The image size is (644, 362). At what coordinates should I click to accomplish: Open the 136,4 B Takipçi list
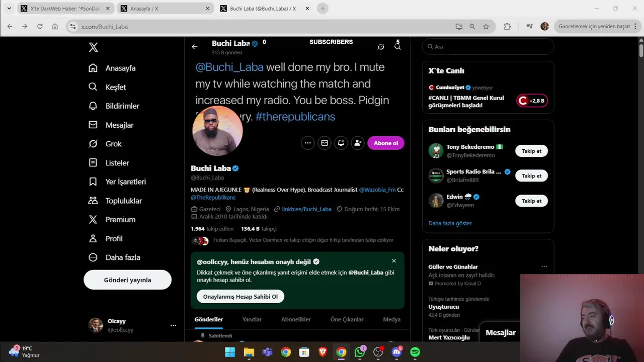(x=259, y=229)
